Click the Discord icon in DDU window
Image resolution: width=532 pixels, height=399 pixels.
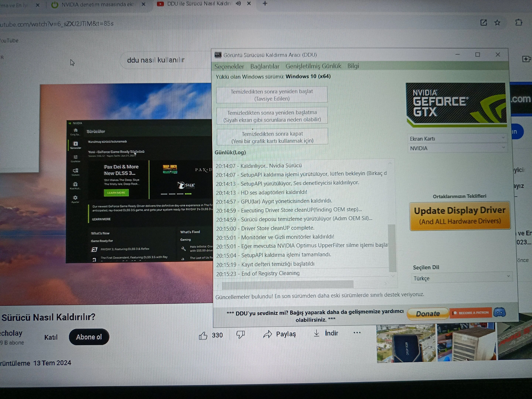pos(499,312)
